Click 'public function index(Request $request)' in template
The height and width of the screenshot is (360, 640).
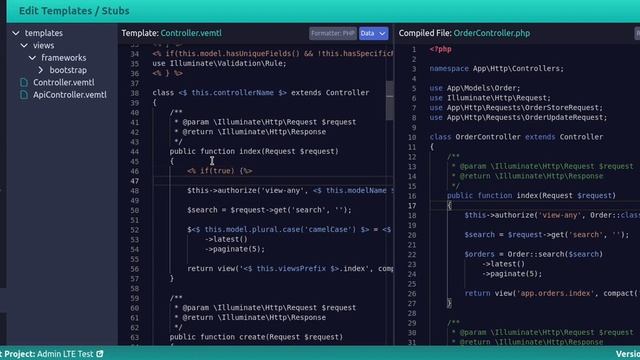tap(254, 151)
